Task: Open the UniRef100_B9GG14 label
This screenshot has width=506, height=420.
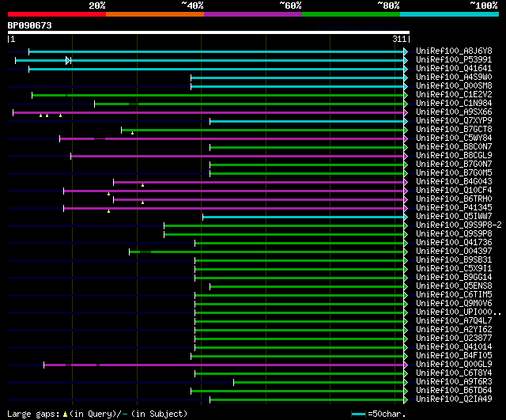Action: pyautogui.click(x=454, y=278)
